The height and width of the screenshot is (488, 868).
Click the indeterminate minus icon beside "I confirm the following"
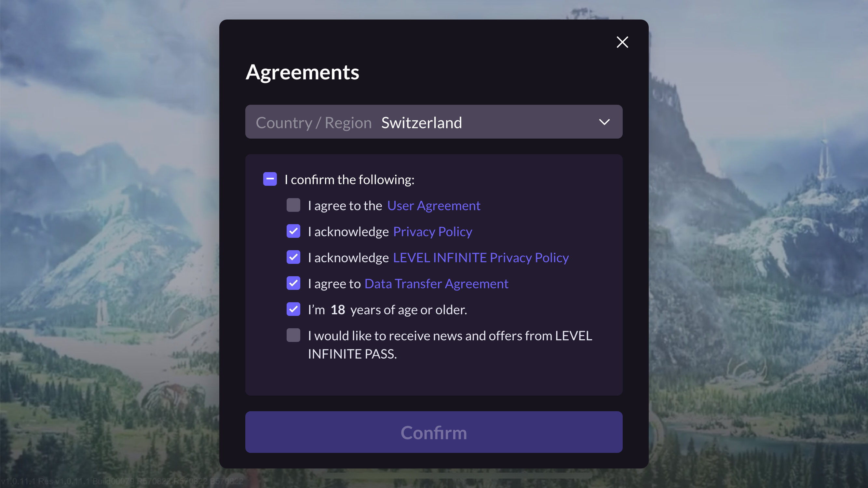pos(270,179)
